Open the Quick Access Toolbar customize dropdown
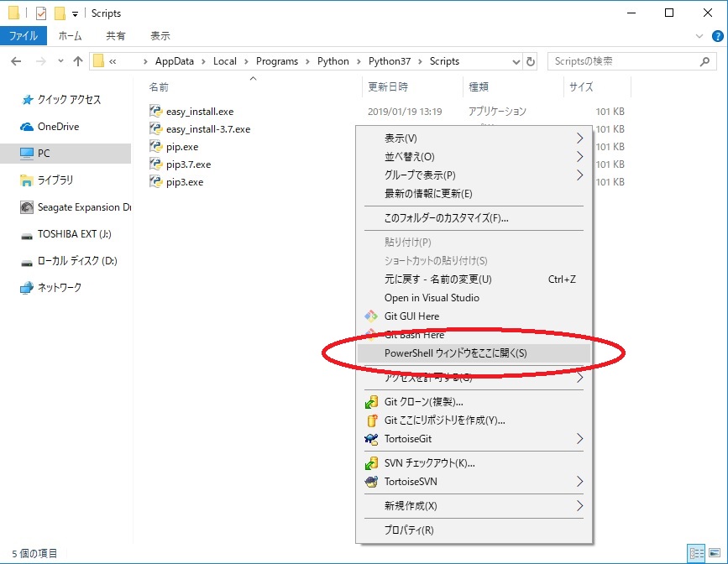Viewport: 728px width, 564px height. pyautogui.click(x=75, y=14)
